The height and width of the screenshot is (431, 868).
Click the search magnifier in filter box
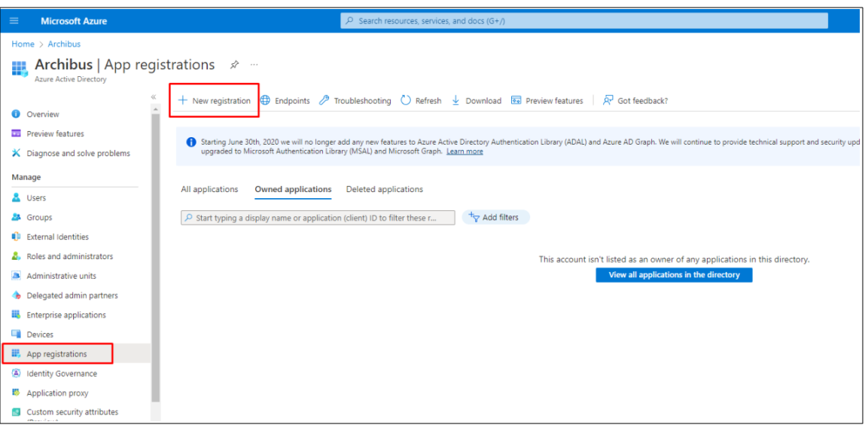click(189, 218)
